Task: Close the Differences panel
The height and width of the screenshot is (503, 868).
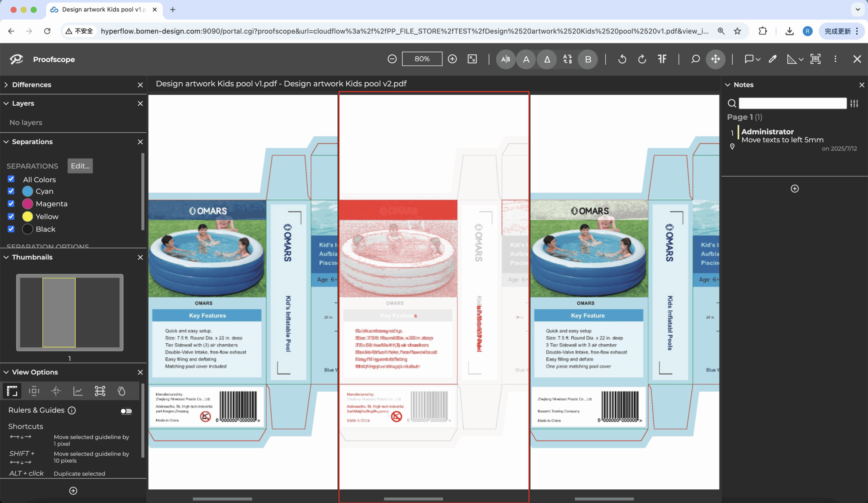Action: [x=140, y=85]
